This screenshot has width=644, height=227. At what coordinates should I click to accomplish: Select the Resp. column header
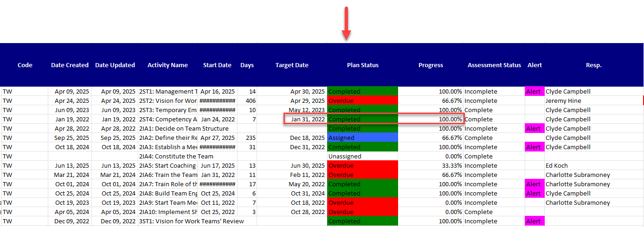593,65
